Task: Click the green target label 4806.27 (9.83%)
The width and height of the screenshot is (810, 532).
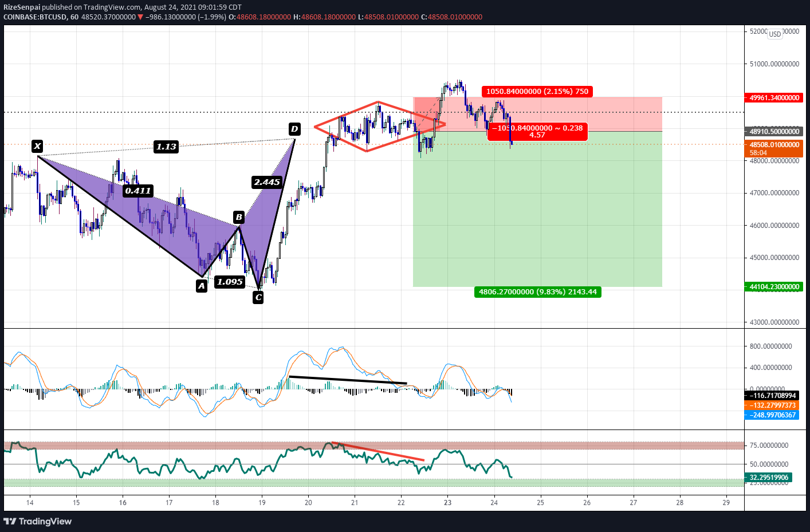Action: (x=537, y=291)
